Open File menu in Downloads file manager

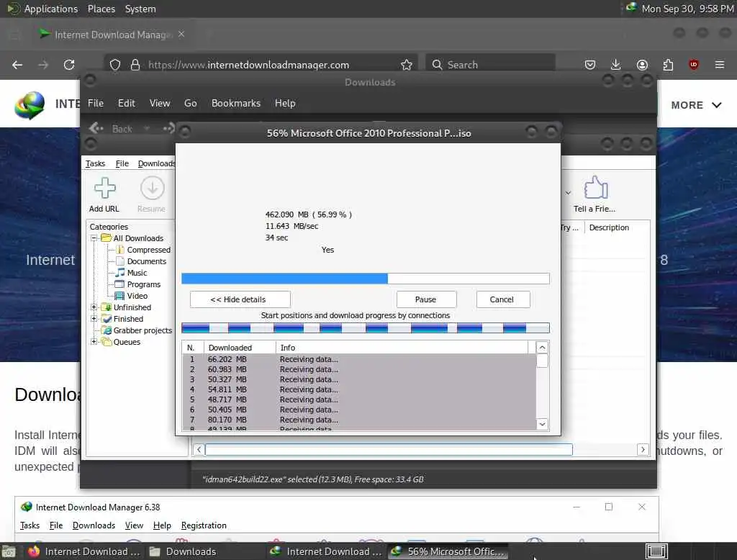click(96, 103)
